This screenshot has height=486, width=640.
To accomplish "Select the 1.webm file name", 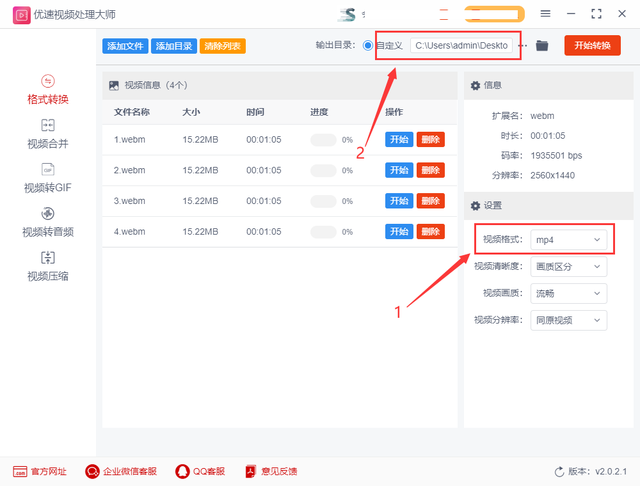I will click(x=129, y=140).
